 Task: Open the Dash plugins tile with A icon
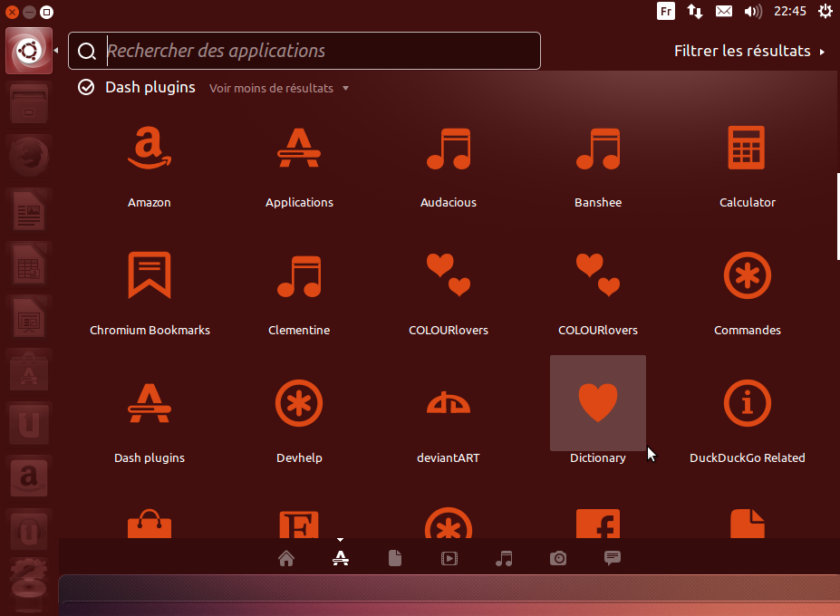(150, 421)
